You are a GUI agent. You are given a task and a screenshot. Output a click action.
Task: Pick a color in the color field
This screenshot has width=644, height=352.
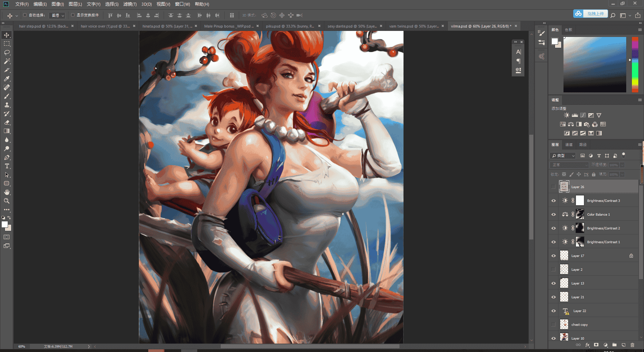[595, 64]
